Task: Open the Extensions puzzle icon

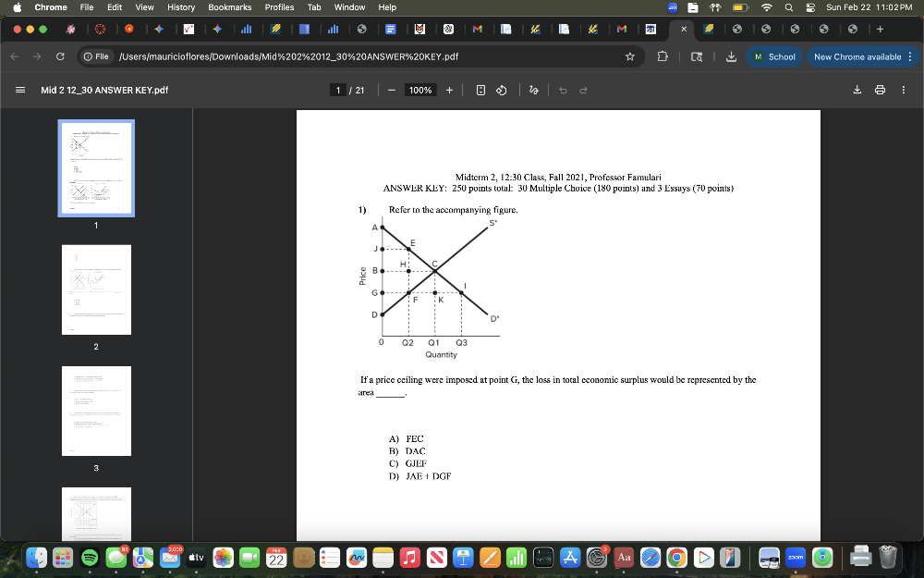Action: 663,56
